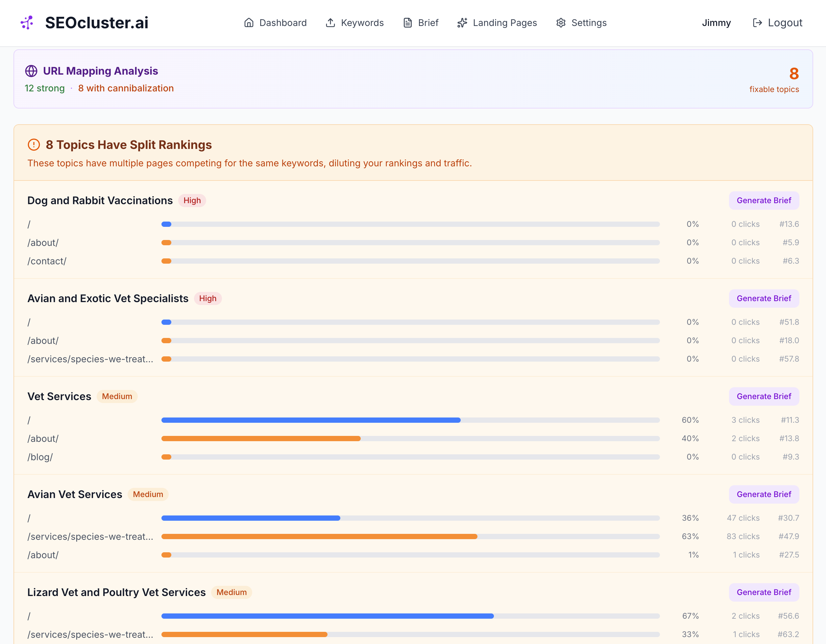Select the Dashboard home icon

(x=249, y=23)
